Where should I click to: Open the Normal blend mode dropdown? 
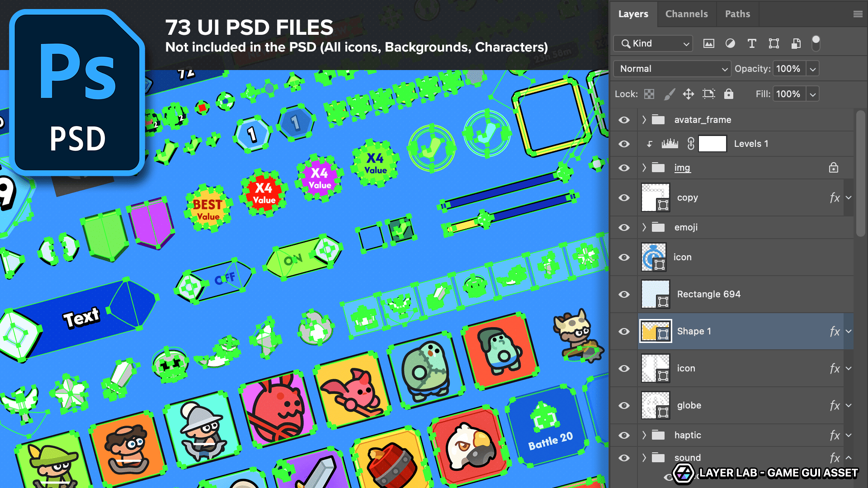click(x=672, y=69)
